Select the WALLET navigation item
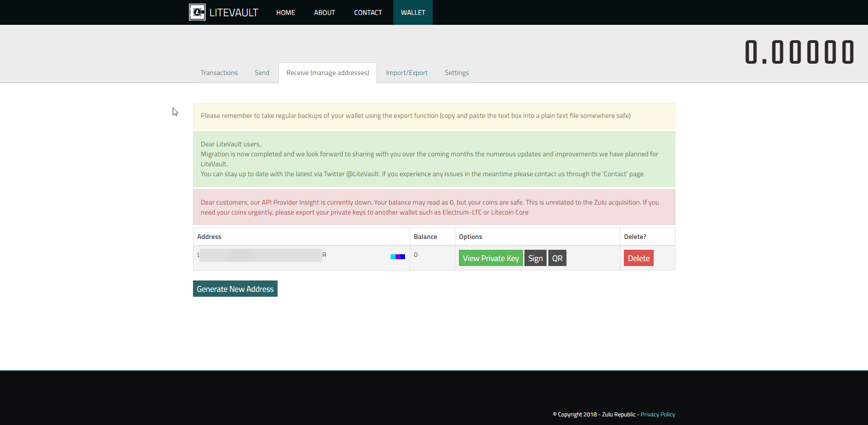Viewport: 868px width, 425px height. click(x=413, y=13)
